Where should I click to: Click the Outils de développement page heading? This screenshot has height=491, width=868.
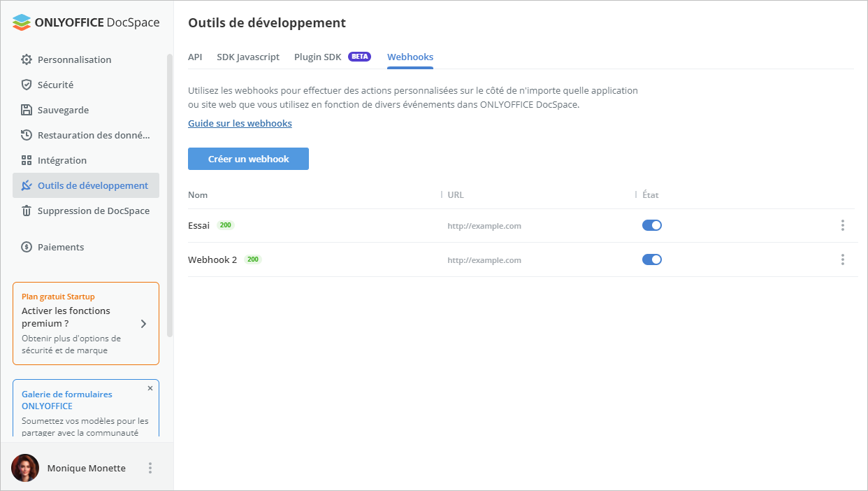click(x=267, y=22)
